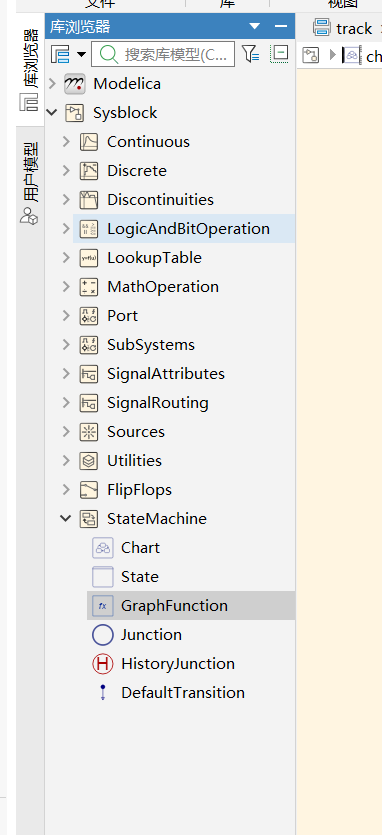Screen dimensions: 382x835
Task: Open the 库浏览器 panel options dropdown
Action: pyautogui.click(x=255, y=26)
